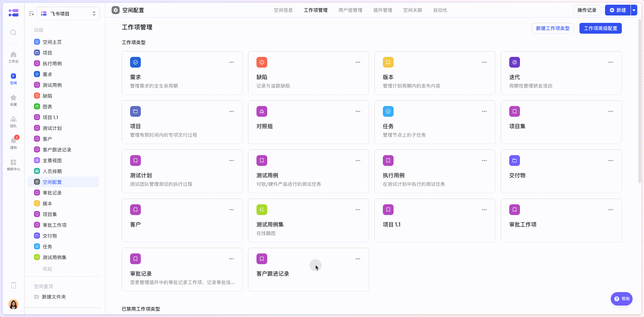Click the mobile device icon in left rail

tap(13, 285)
